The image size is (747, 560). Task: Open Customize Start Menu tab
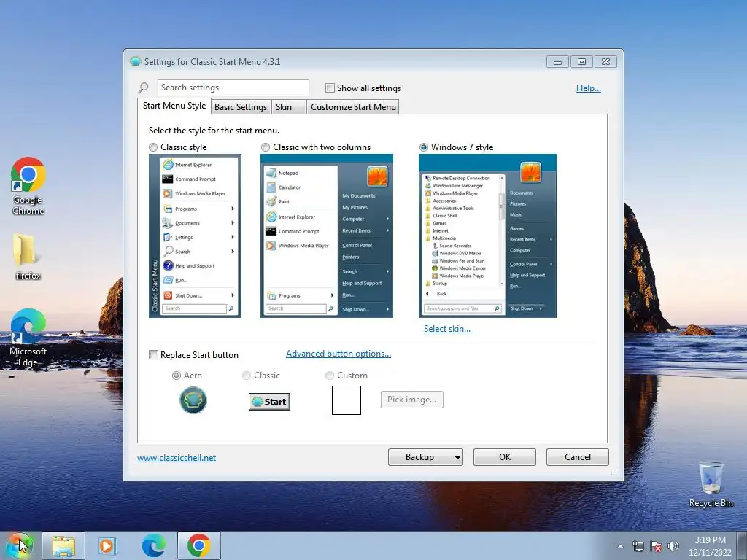[x=353, y=106]
